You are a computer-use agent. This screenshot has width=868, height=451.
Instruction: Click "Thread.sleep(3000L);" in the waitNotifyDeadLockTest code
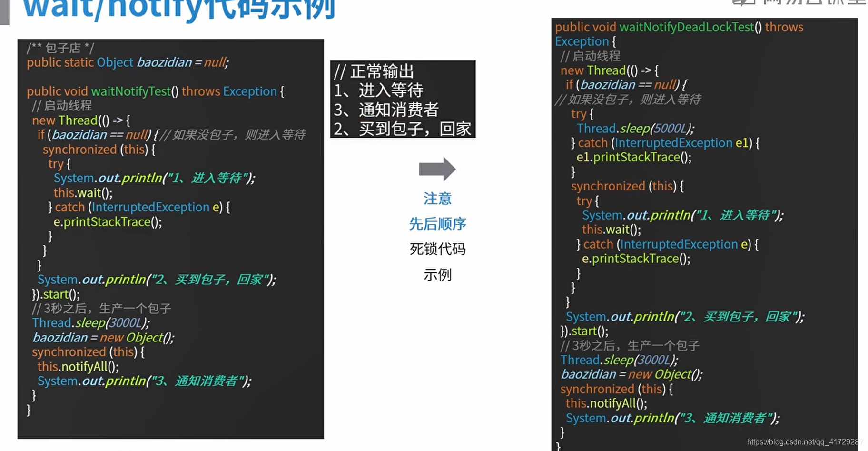(x=619, y=360)
